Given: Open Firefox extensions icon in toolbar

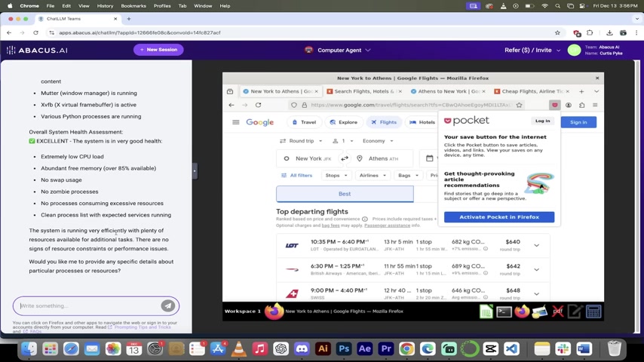Looking at the screenshot, I should tap(582, 105).
